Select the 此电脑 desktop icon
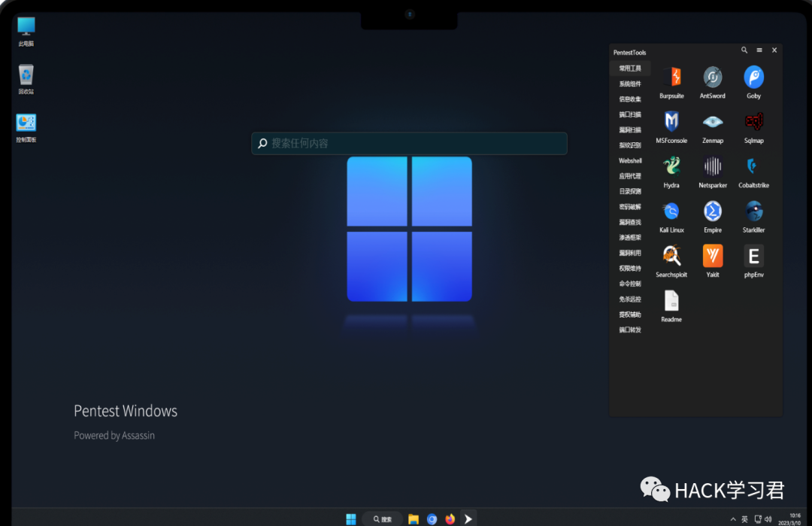Screen dimensions: 812x526 pyautogui.click(x=26, y=32)
